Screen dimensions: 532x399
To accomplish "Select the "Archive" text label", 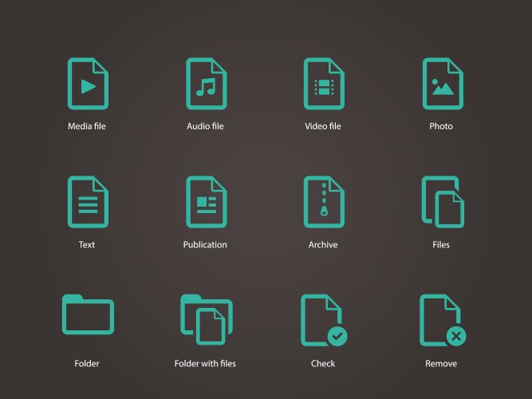I will [323, 245].
